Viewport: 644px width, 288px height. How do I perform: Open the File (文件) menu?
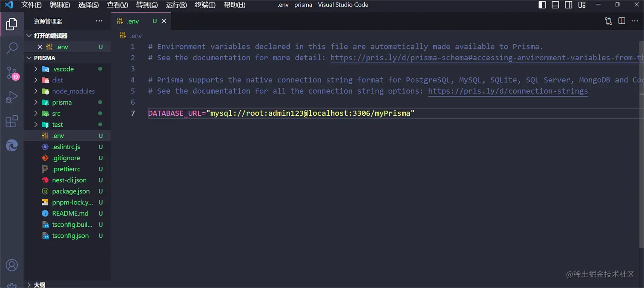32,5
